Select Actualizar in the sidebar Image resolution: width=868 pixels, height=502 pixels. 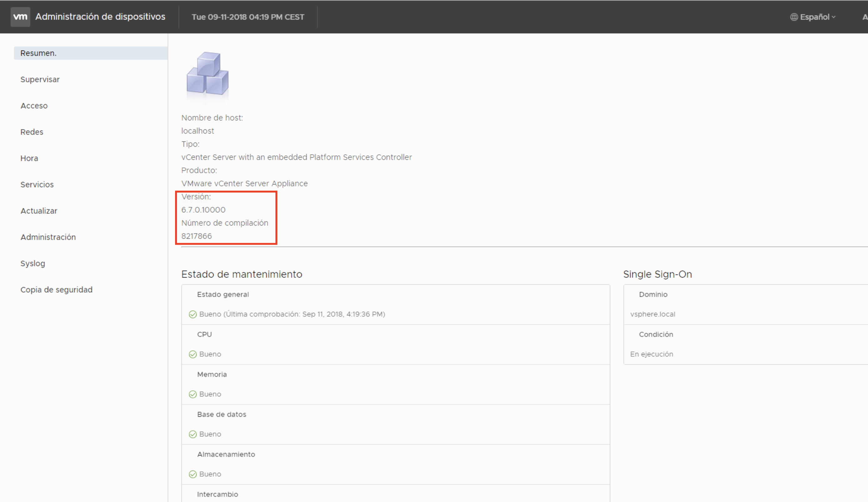(38, 211)
